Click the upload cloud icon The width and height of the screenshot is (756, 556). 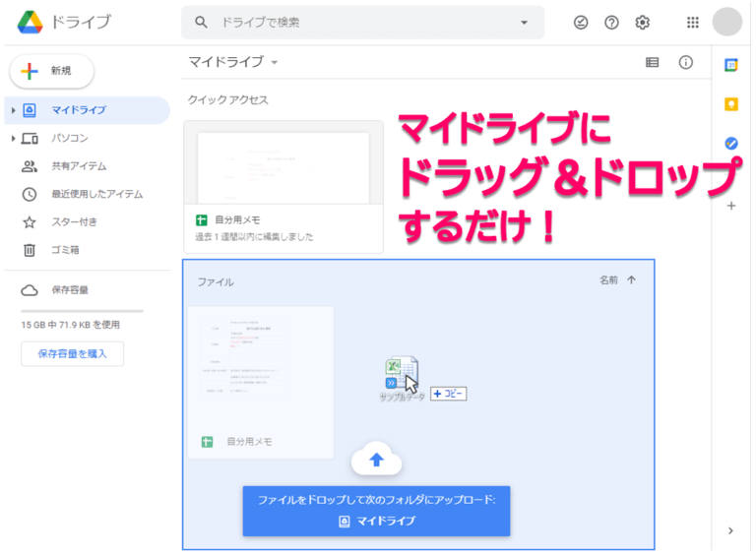[377, 459]
